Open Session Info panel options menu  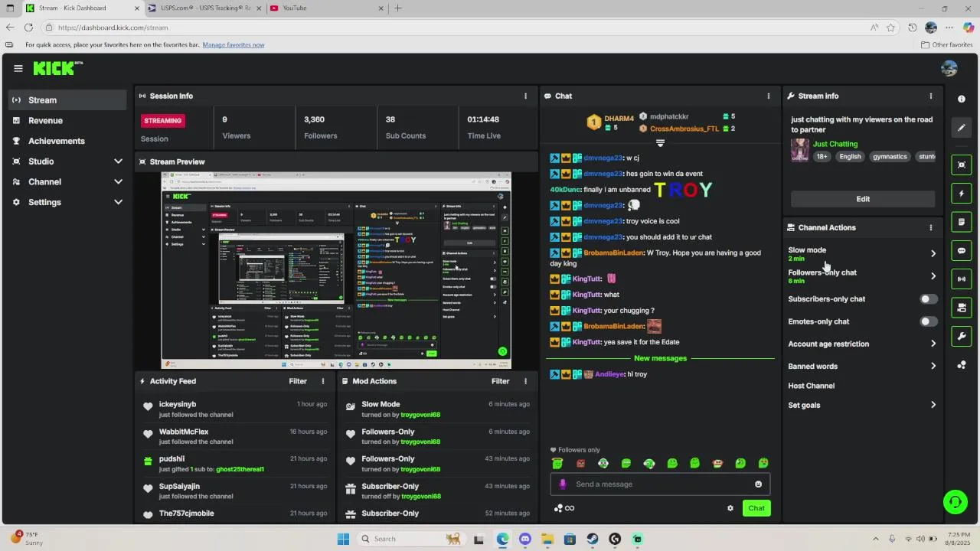pyautogui.click(x=525, y=96)
